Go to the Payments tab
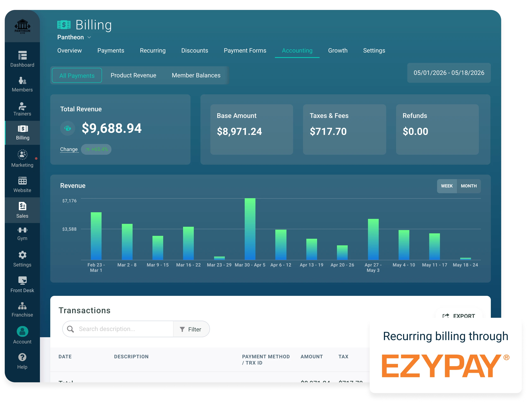 (111, 50)
